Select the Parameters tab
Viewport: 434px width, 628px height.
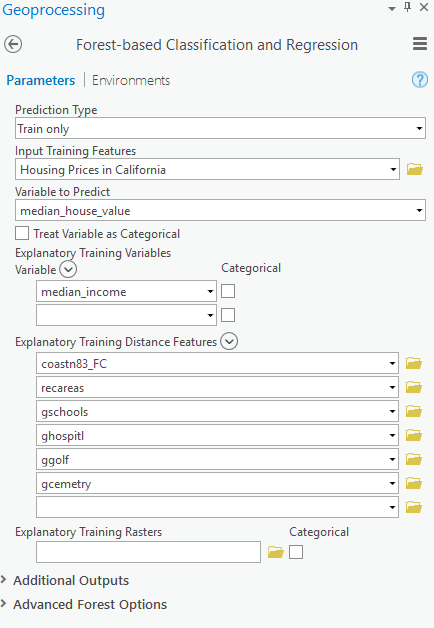[x=41, y=80]
